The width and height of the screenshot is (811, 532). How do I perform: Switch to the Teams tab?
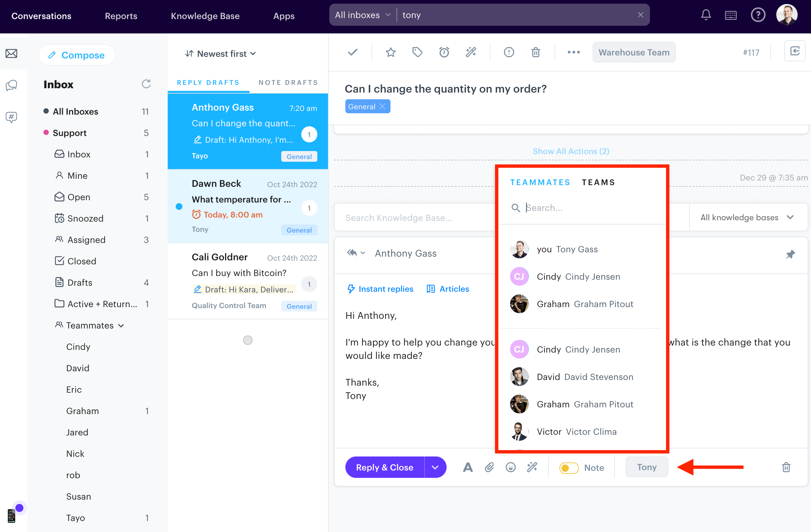[x=598, y=182]
